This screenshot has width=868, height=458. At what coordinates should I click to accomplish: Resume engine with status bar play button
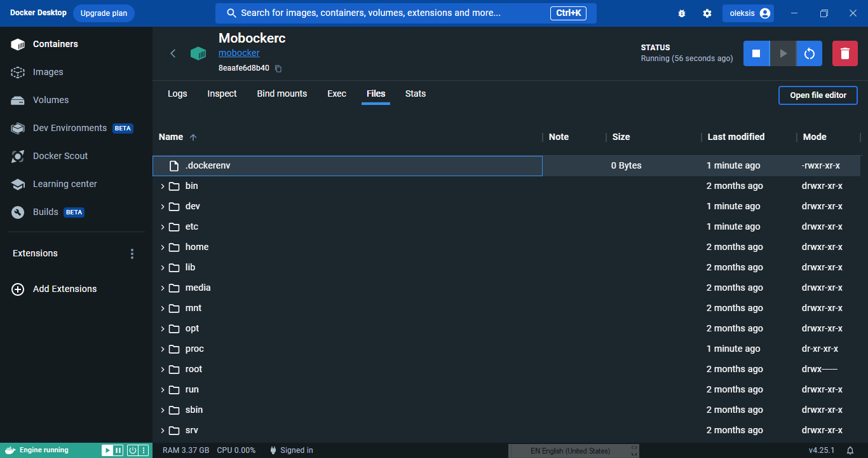point(107,450)
